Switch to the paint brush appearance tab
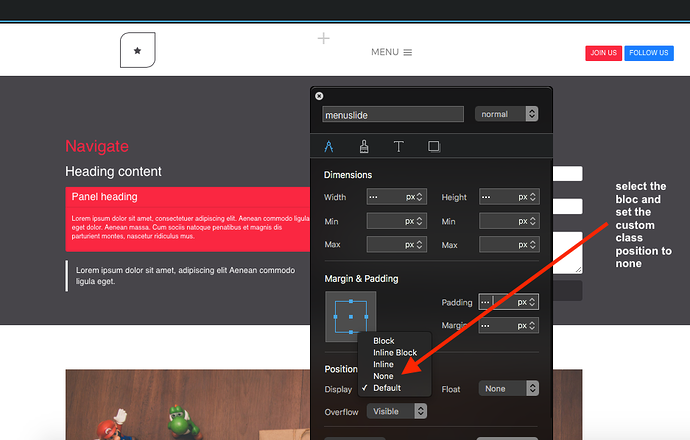The image size is (690, 440). pyautogui.click(x=364, y=146)
